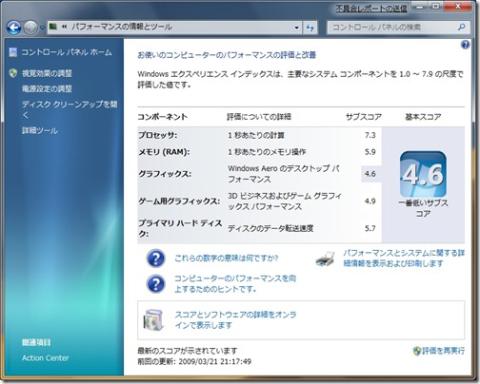Click question icon beside パフォーマンスを向上するためのヒント
480x384 pixels.
156,284
